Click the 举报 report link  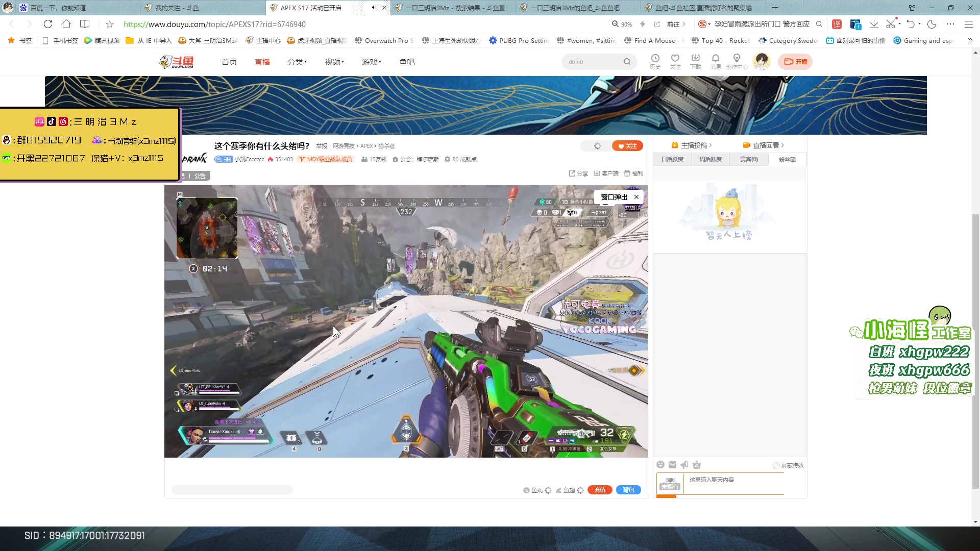click(x=322, y=146)
